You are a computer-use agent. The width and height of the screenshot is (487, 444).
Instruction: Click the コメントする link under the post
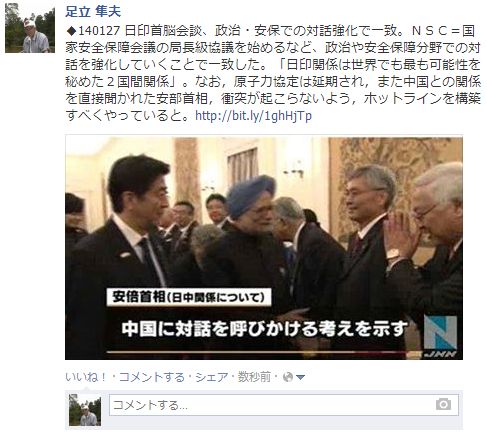(152, 377)
